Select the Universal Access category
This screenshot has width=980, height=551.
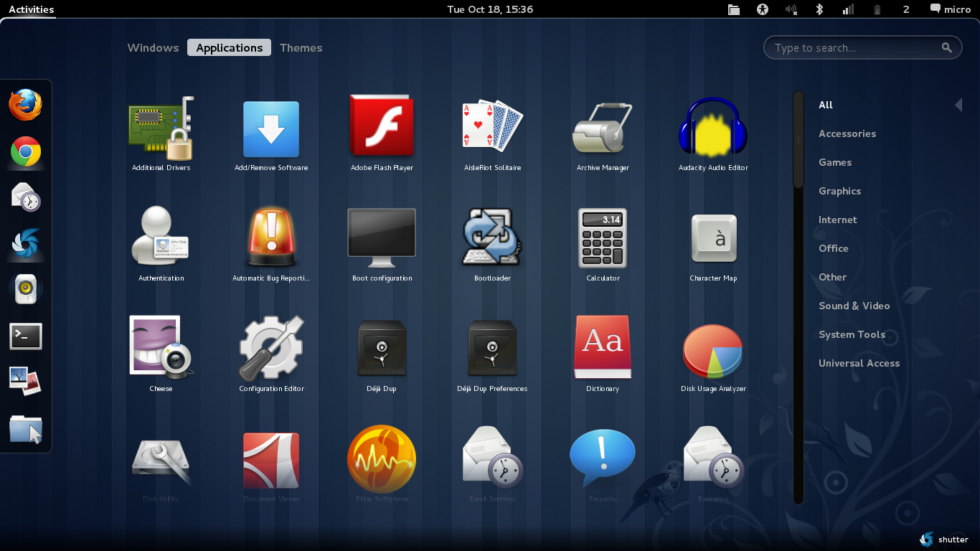coord(859,363)
